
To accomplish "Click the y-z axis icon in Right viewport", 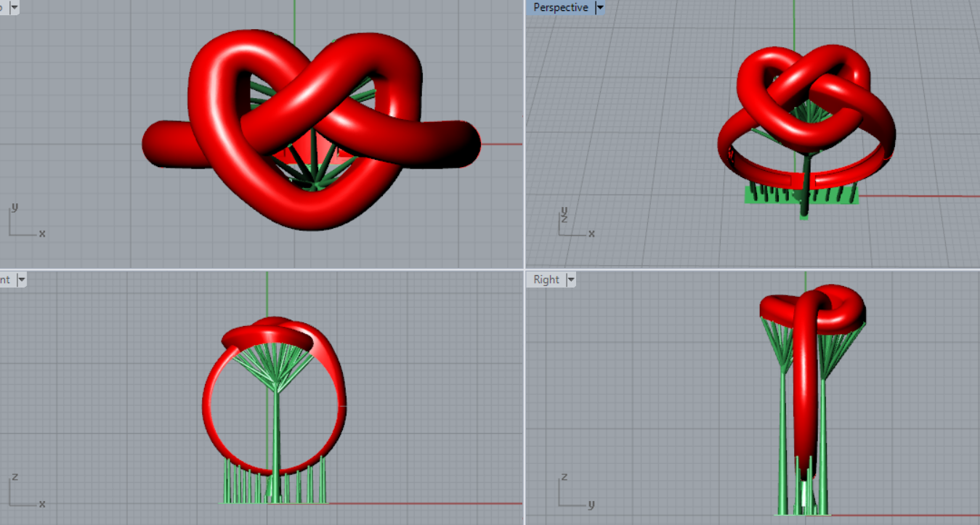I will point(573,492).
